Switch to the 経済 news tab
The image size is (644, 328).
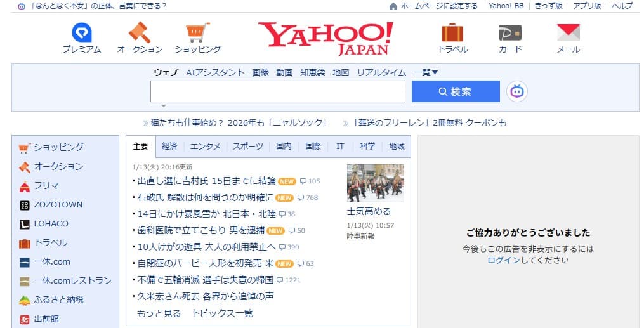(169, 146)
